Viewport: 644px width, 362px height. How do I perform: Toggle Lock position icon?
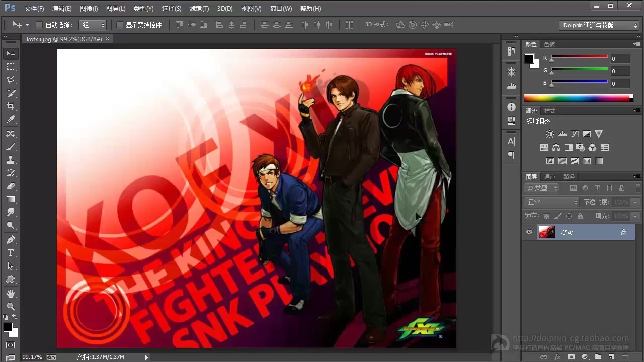[569, 216]
